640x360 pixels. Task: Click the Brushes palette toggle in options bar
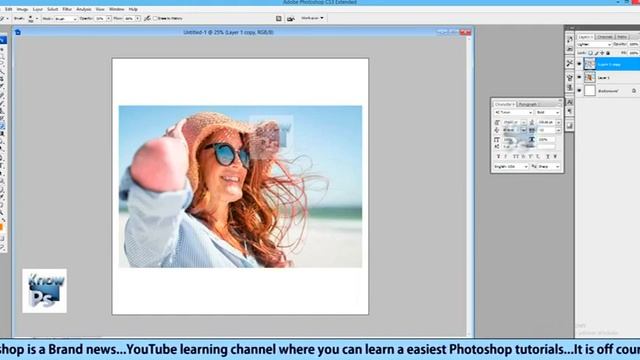point(278,18)
